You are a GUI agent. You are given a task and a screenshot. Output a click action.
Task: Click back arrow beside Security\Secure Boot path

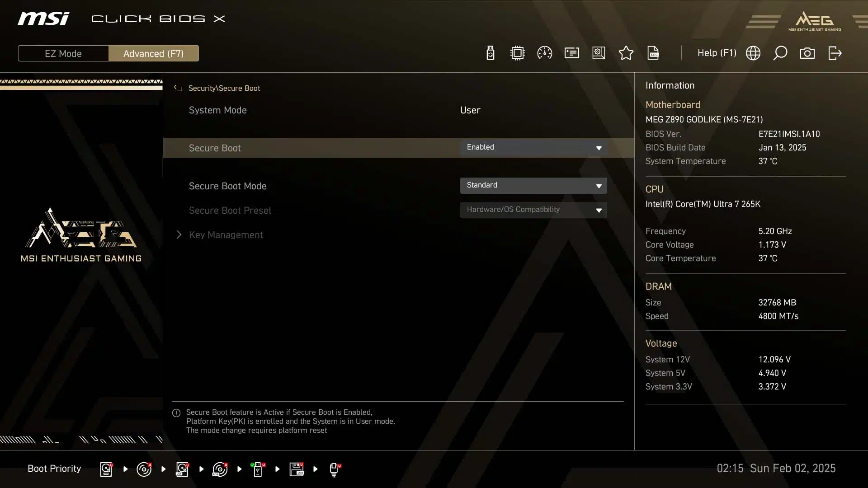pyautogui.click(x=178, y=88)
